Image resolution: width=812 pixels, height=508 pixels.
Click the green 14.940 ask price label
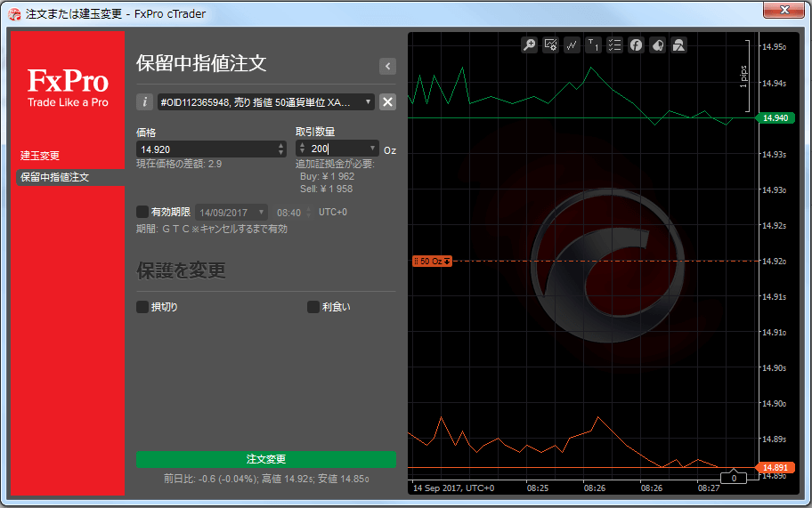775,118
